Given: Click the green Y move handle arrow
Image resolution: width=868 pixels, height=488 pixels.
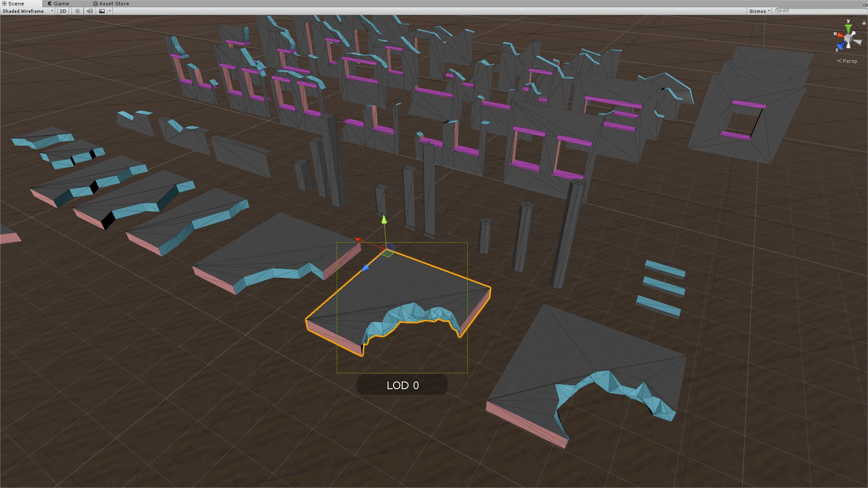Looking at the screenshot, I should pyautogui.click(x=384, y=219).
